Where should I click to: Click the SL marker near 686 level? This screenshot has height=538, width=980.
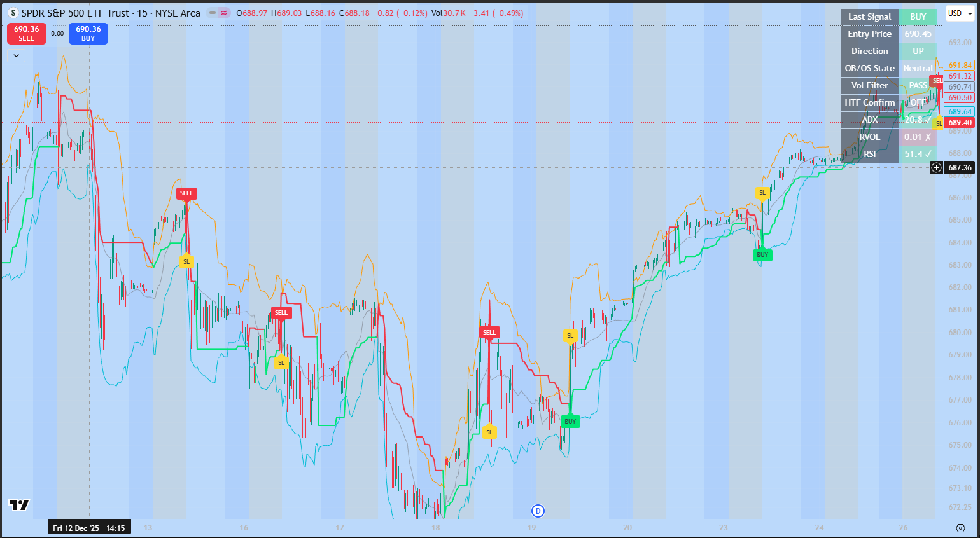762,192
